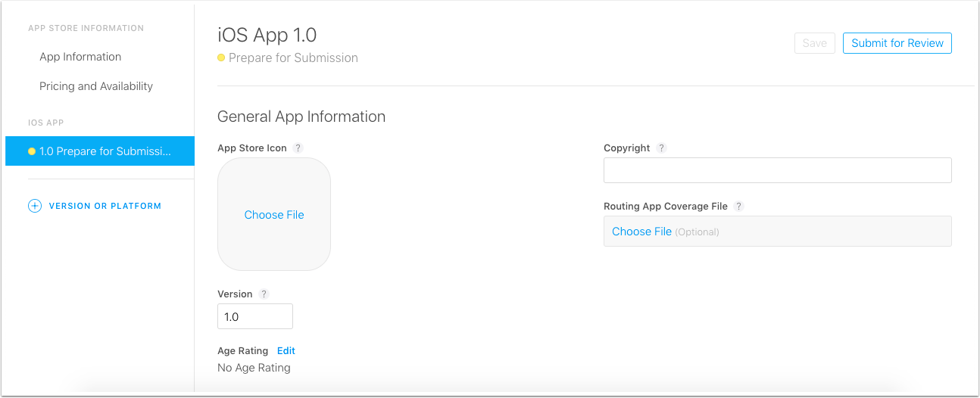
Task: Open App Information in sidebar
Action: 80,57
